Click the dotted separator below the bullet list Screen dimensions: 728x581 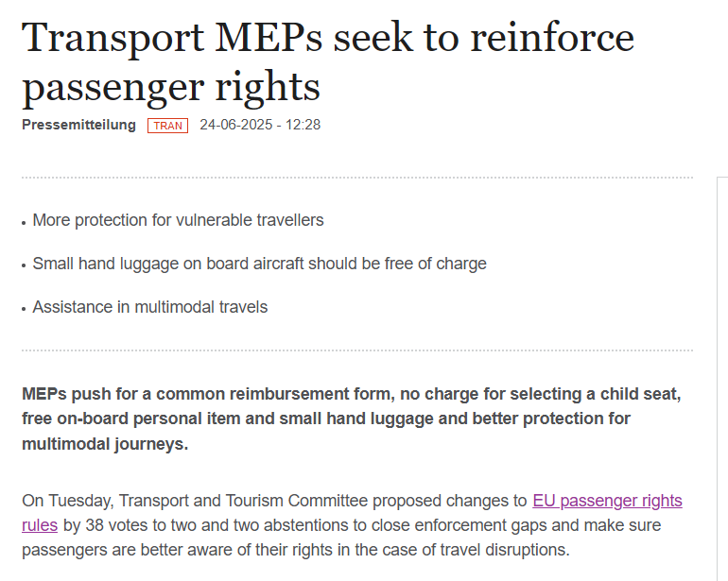point(356,350)
